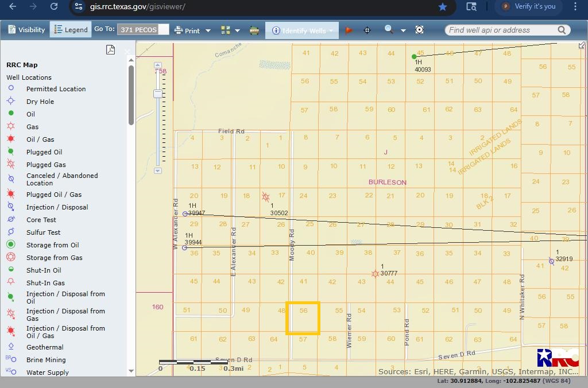Click the Brine Mining legend entry
Screen dimensions: 588x388
click(46, 360)
